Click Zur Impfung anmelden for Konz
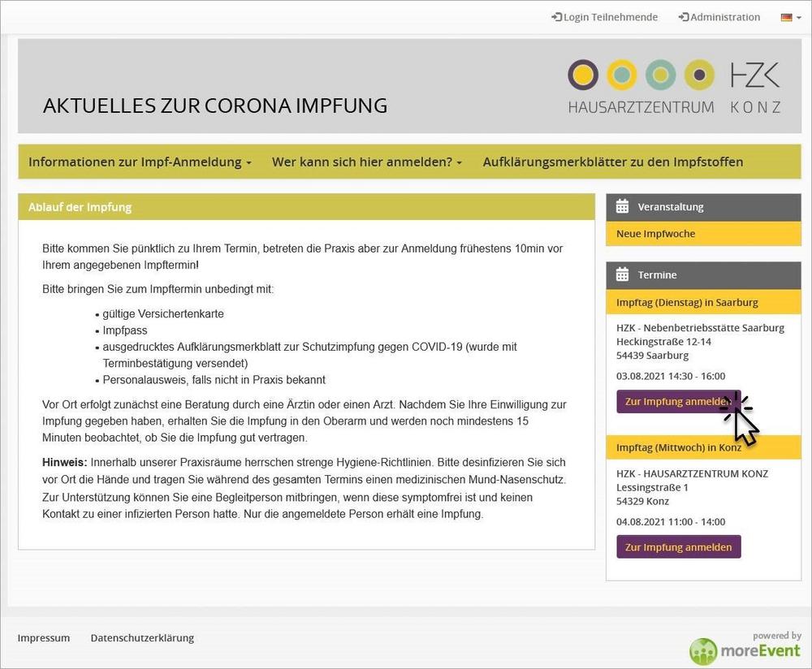 (678, 546)
